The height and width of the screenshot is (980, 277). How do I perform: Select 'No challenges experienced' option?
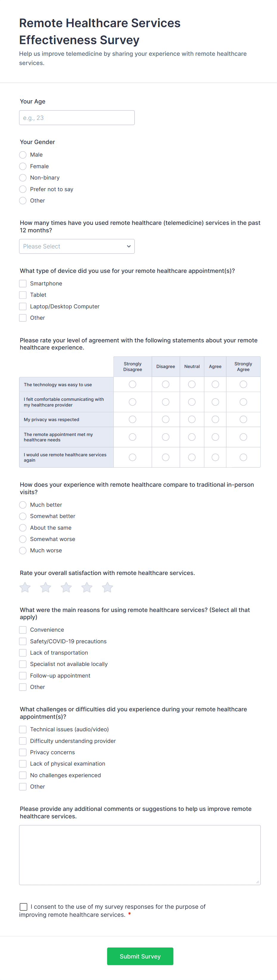pos(22,775)
